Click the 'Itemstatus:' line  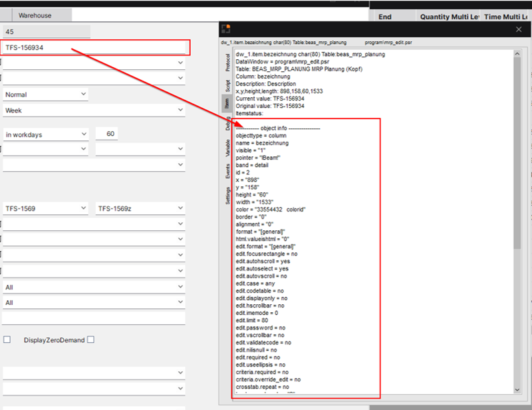[x=249, y=113]
